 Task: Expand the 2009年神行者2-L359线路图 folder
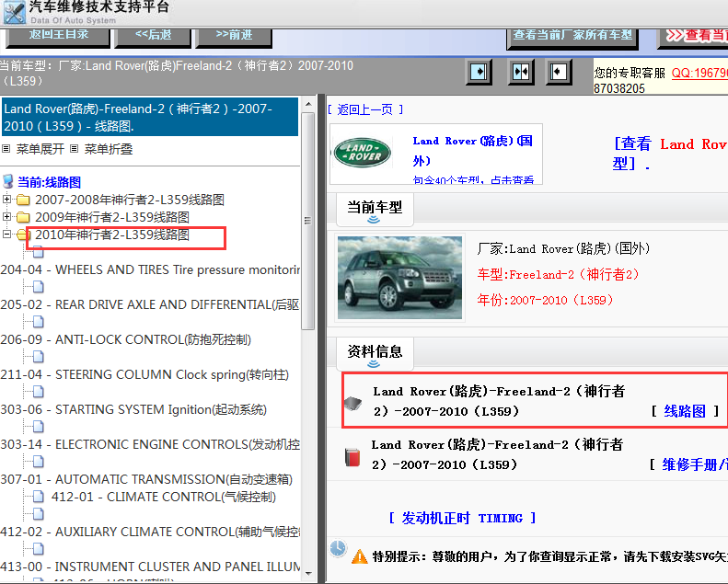[x=6, y=217]
